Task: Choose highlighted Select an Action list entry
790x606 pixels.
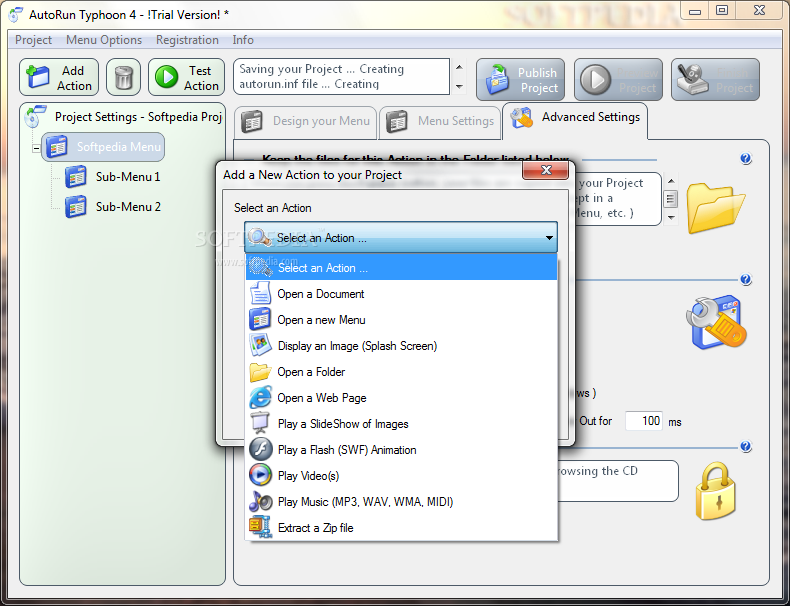Action: pyautogui.click(x=402, y=267)
